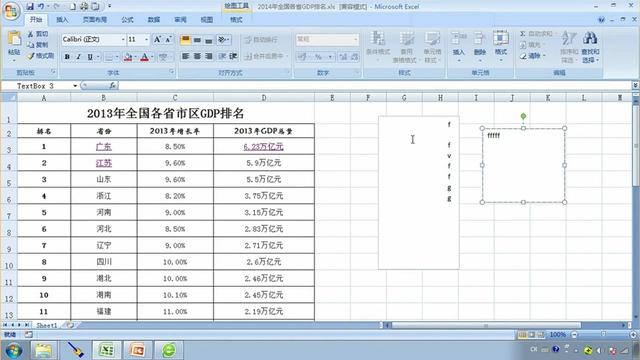Open clipboard pane launcher 剪贴板
Screen dimensions: 640x360
click(x=53, y=72)
